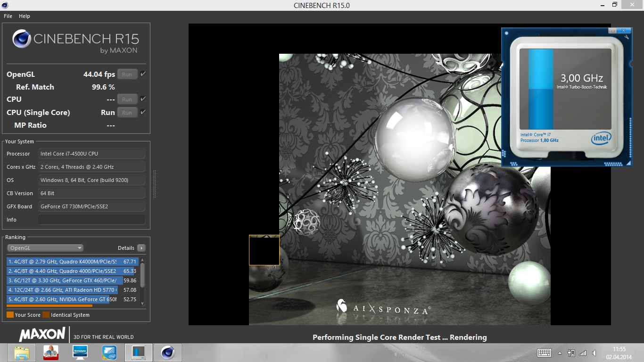Select ranking entry 3 GeForce GTX 460

pyautogui.click(x=72, y=280)
